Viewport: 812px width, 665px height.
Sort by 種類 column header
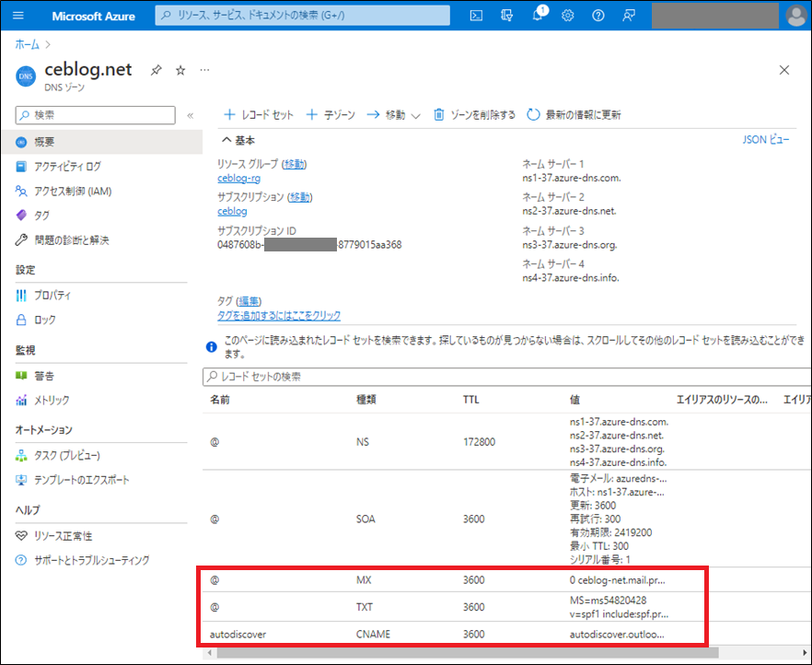pyautogui.click(x=366, y=400)
